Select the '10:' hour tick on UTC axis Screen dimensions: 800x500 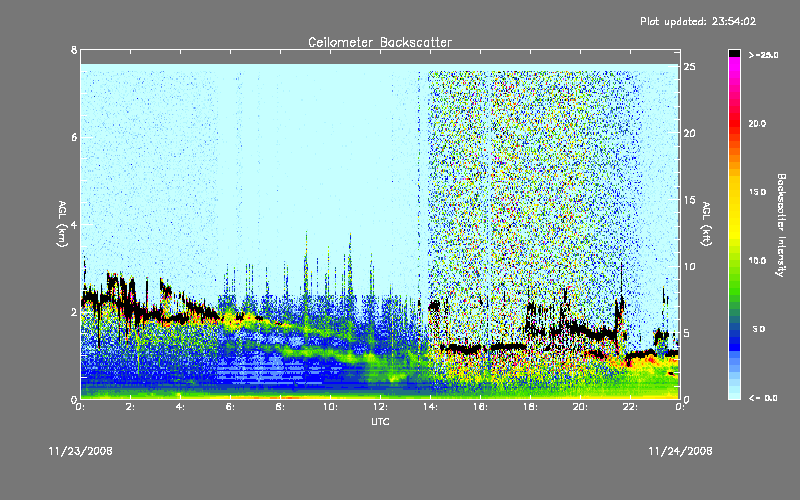(x=330, y=407)
